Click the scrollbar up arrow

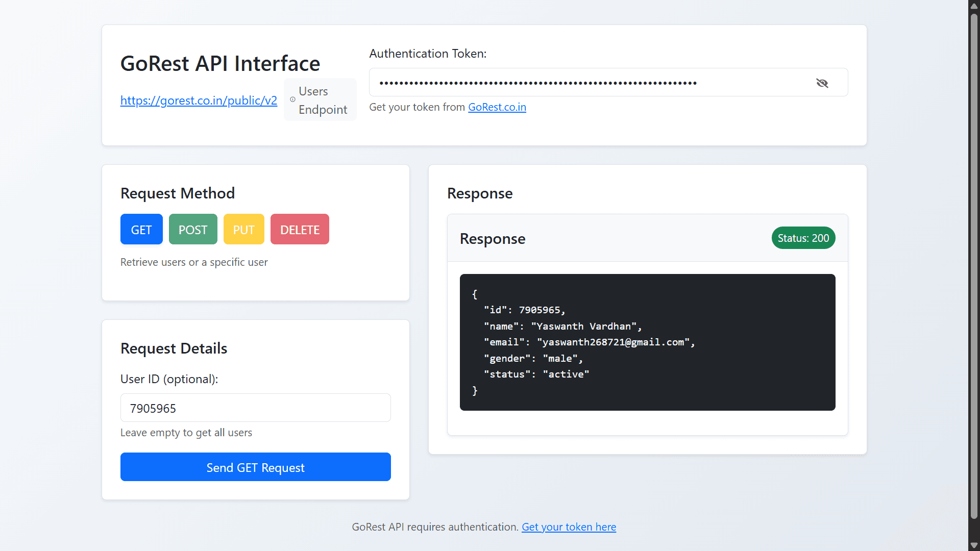coord(974,6)
